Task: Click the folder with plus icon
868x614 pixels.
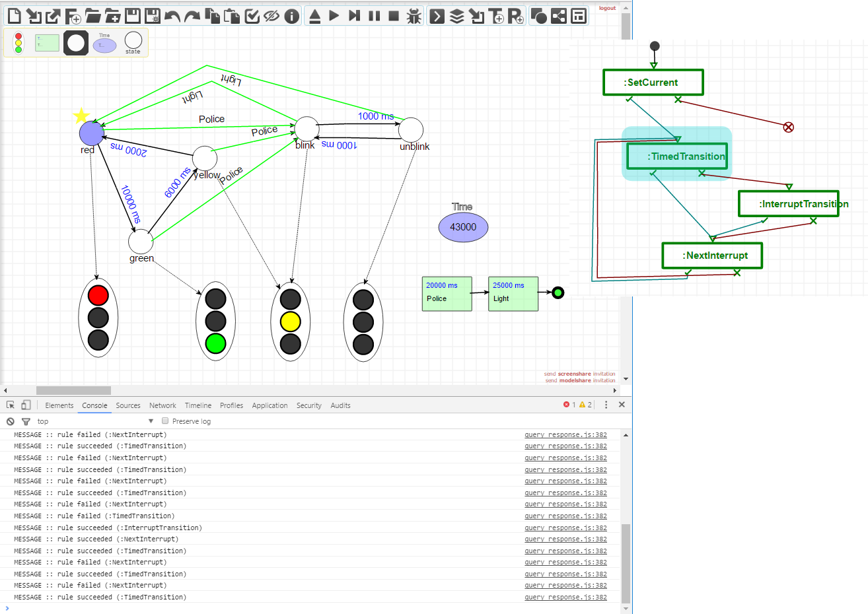Action: 113,16
